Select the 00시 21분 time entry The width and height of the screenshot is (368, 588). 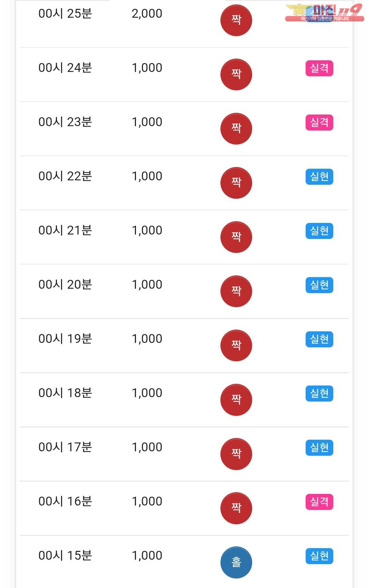[65, 230]
